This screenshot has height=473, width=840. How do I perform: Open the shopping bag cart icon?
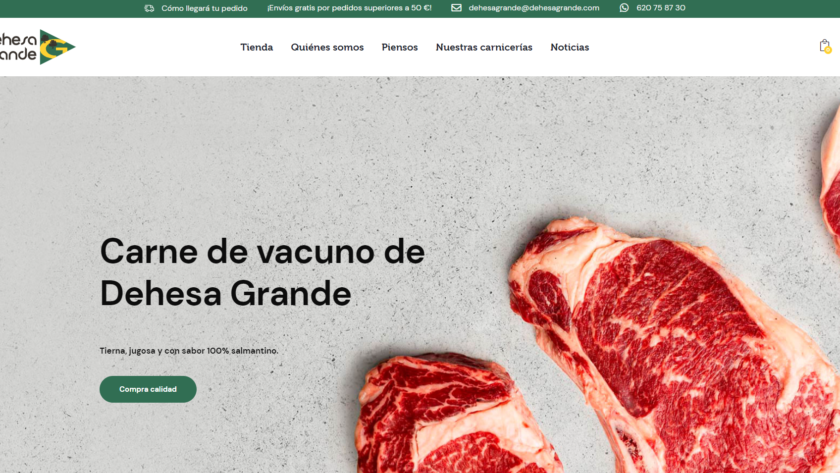click(x=824, y=46)
